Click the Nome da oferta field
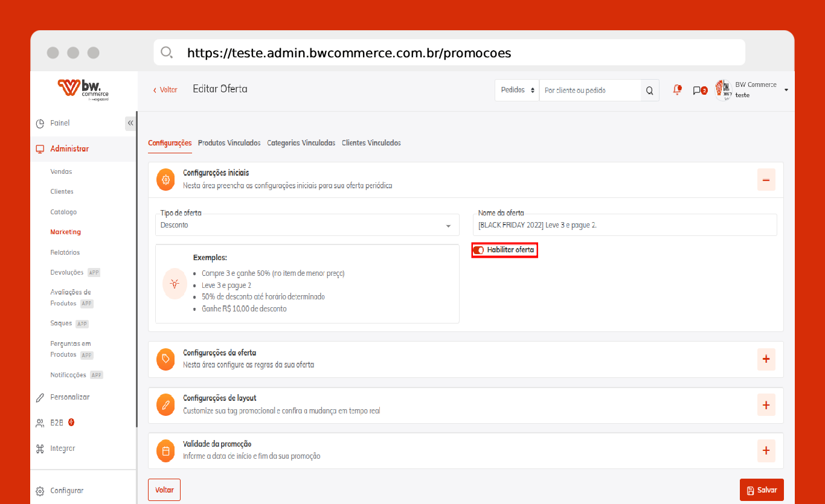 pos(624,225)
